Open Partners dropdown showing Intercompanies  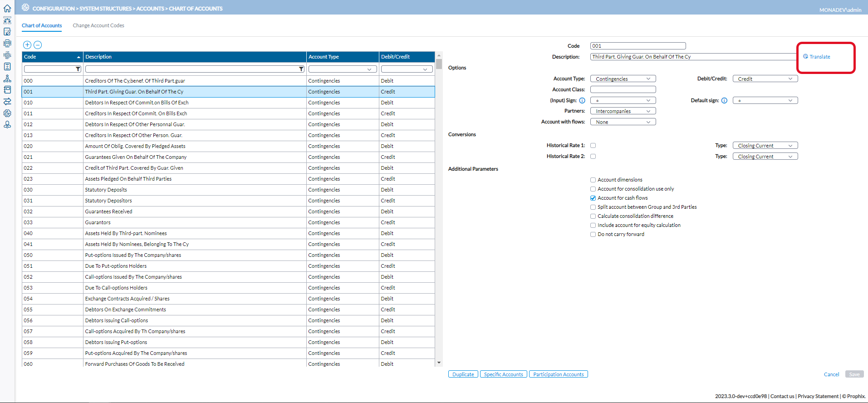[623, 111]
